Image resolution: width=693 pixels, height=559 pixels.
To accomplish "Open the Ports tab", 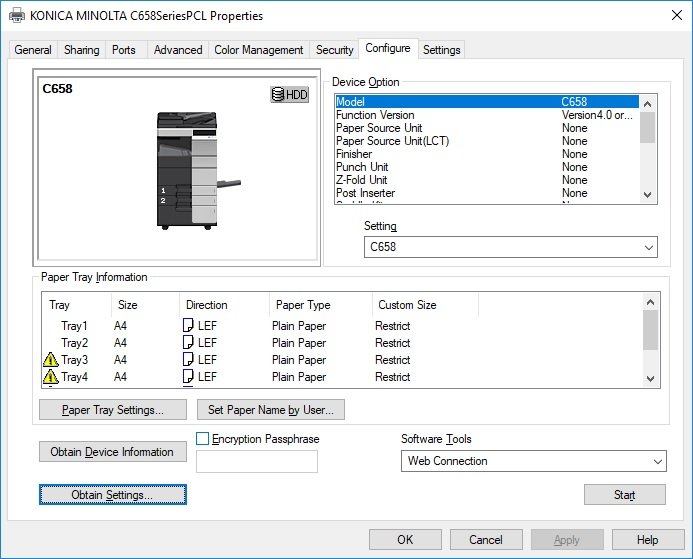I will [x=124, y=49].
